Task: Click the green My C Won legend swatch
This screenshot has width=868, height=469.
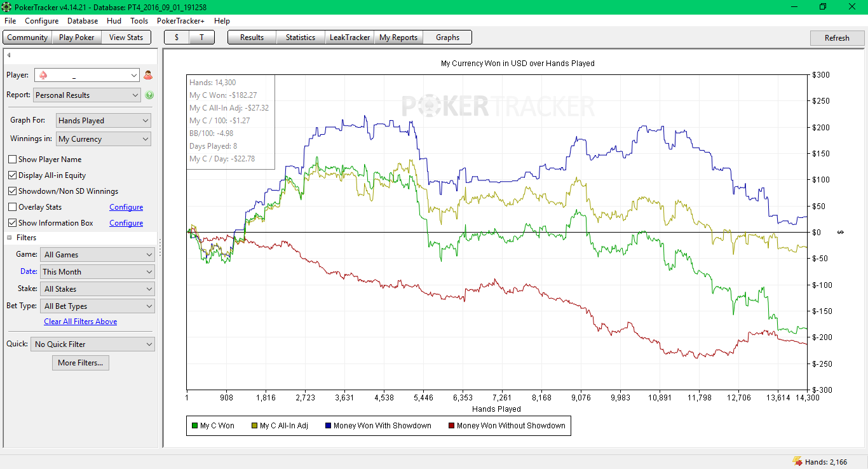Action: [194, 426]
